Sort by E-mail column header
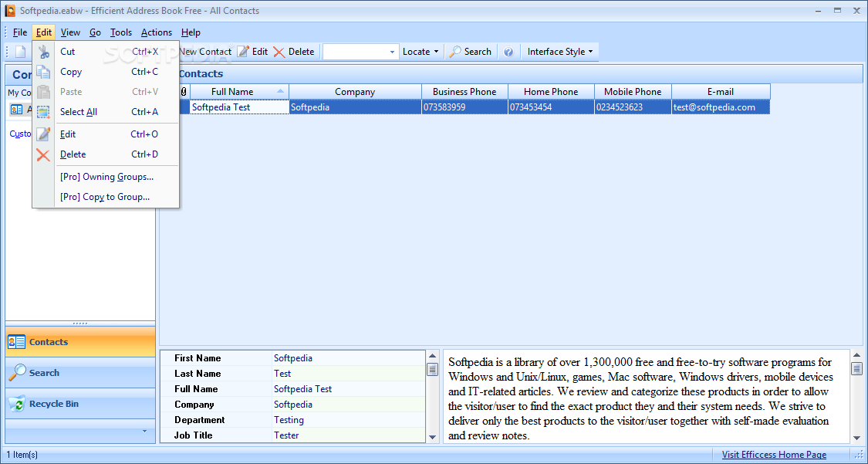Image resolution: width=868 pixels, height=464 pixels. (721, 91)
